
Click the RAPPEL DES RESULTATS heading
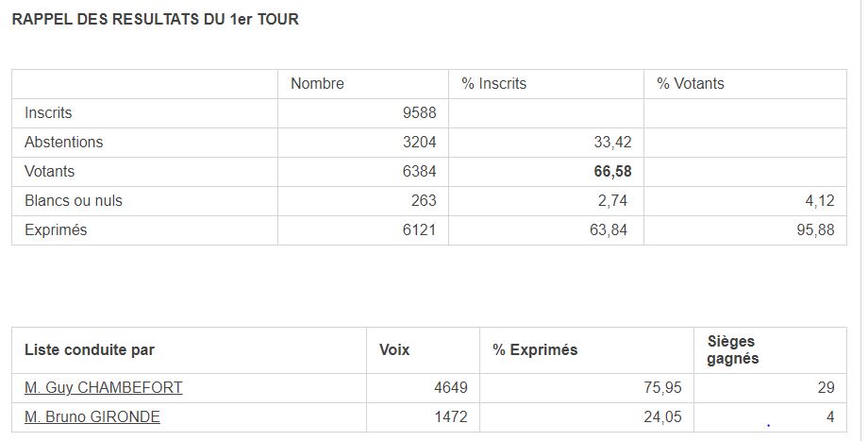[155, 19]
